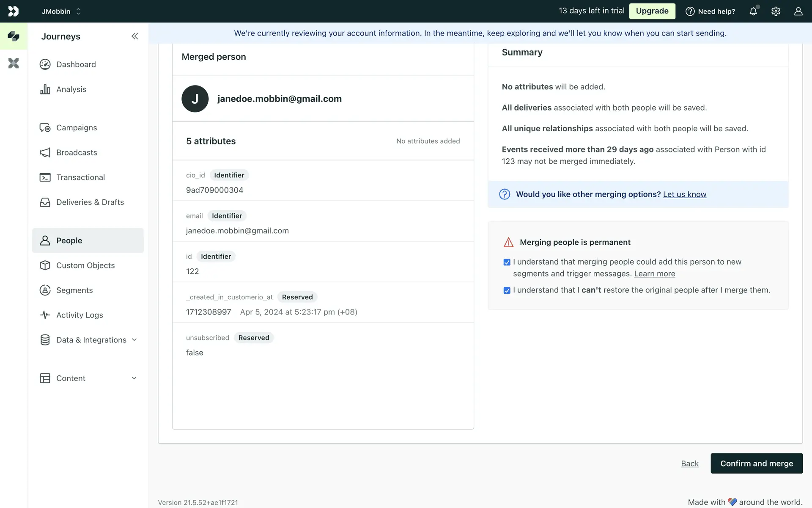The width and height of the screenshot is (812, 508).
Task: Uncheck the new segments and messages acknowledgment
Action: (507, 262)
